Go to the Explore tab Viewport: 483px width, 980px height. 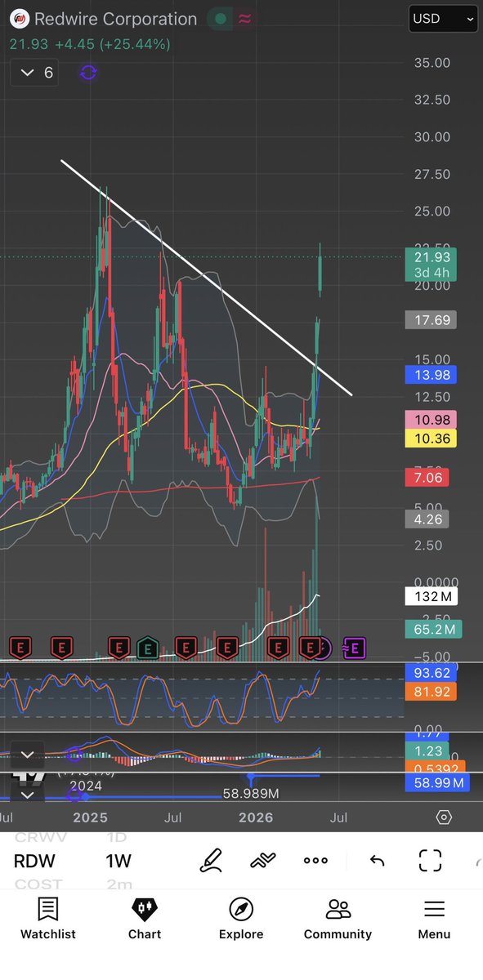pyautogui.click(x=241, y=919)
